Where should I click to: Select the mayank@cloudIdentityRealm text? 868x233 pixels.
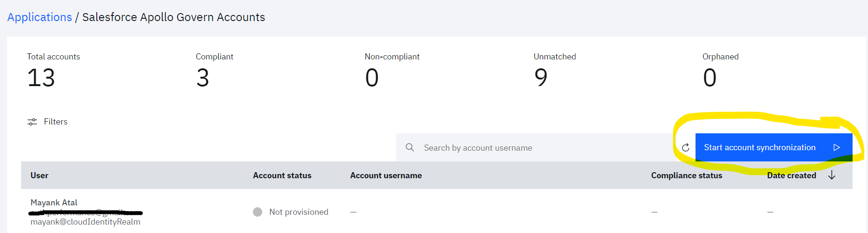86,222
